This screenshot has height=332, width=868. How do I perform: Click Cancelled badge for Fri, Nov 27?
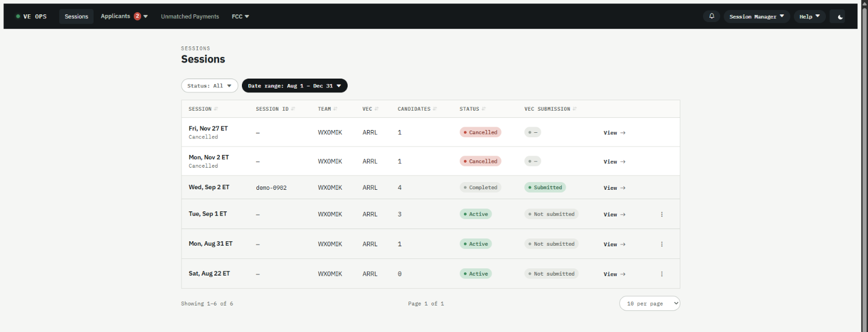tap(480, 132)
